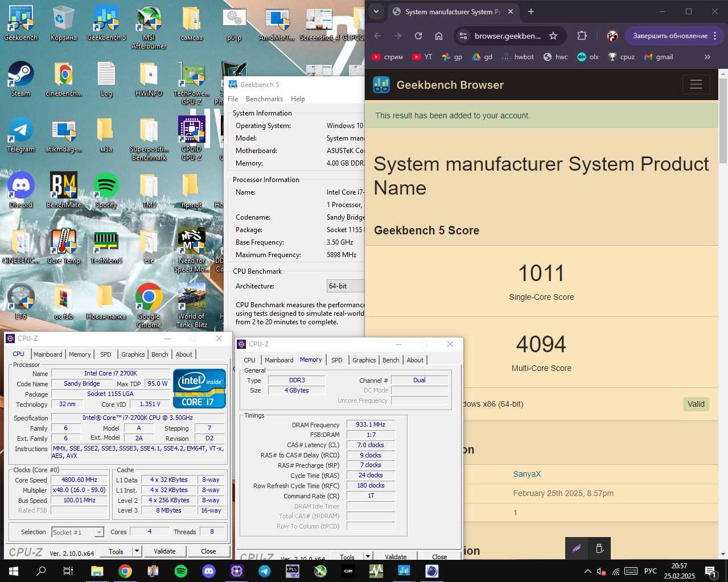Screen dimensions: 728x582
Task: Switch РУС keyboard language indicator
Action: coord(650,571)
